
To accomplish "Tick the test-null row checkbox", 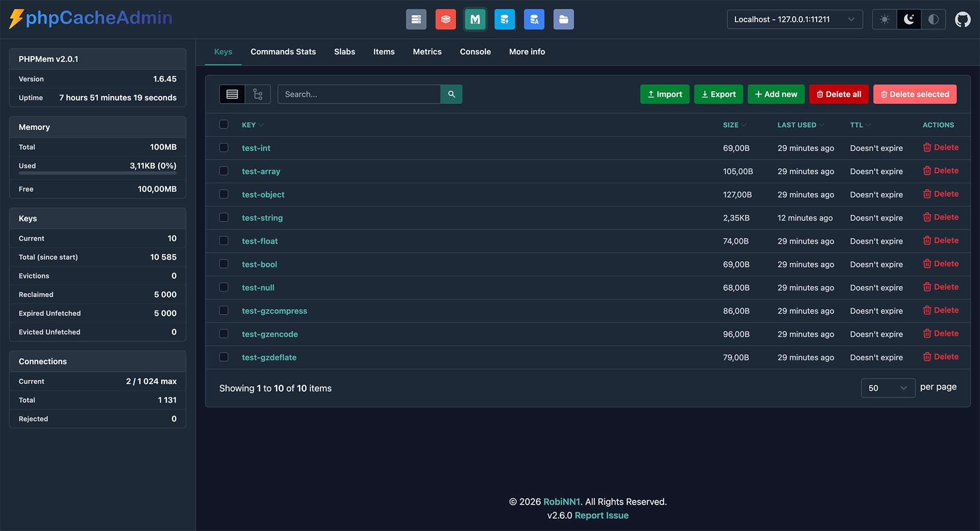I will coord(224,287).
